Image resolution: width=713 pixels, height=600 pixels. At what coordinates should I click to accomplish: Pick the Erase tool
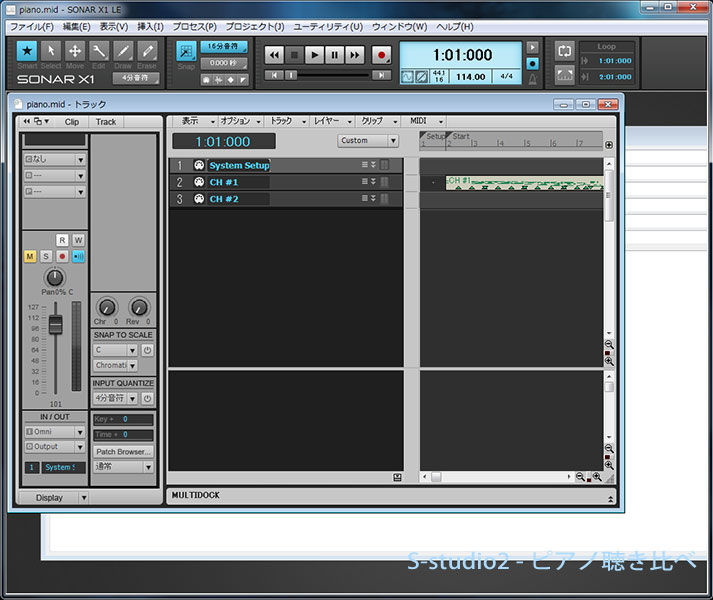coord(147,51)
